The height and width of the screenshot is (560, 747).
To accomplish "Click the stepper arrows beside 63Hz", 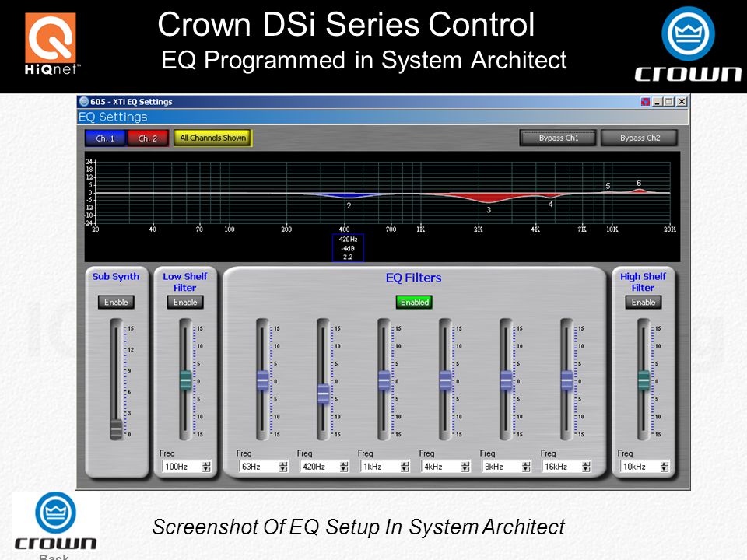I will point(283,467).
